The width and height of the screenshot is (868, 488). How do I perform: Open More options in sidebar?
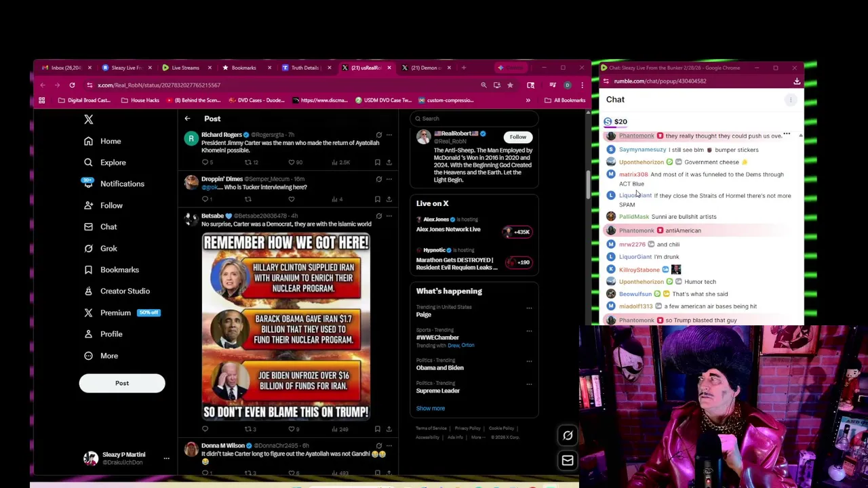point(101,356)
